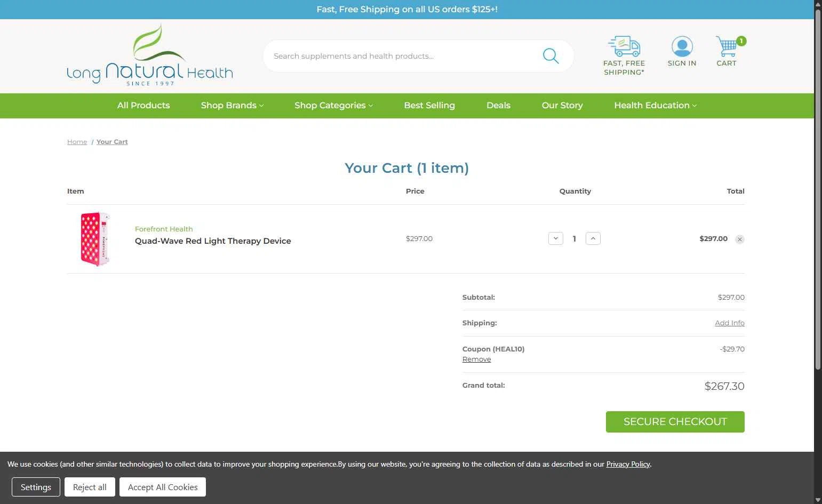The width and height of the screenshot is (822, 504).
Task: Increase quantity with the up arrow
Action: [x=593, y=238]
